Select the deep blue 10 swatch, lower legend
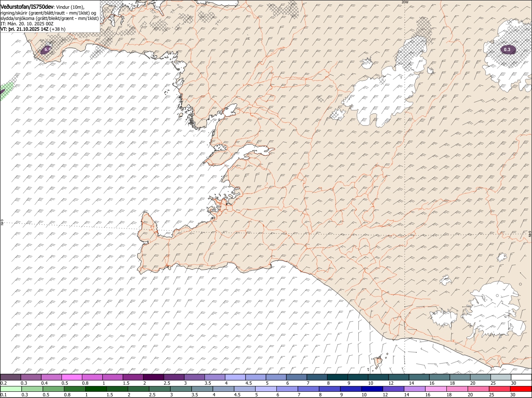This screenshot has width=532, height=398. pyautogui.click(x=372, y=389)
